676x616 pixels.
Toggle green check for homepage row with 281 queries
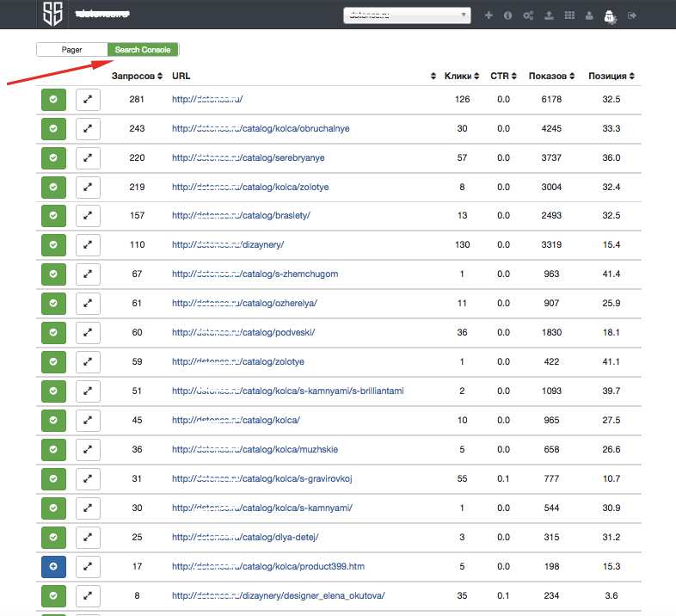53,100
